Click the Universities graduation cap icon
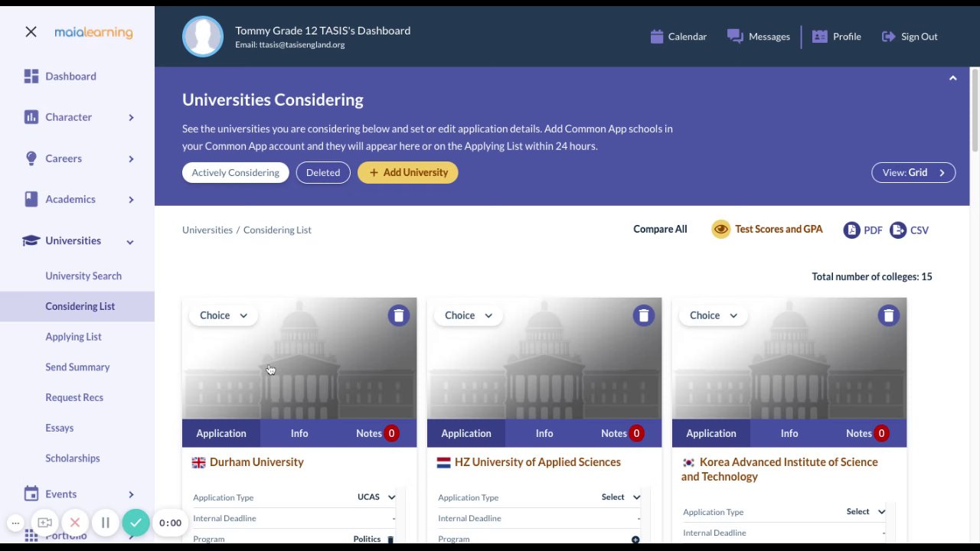 31,240
